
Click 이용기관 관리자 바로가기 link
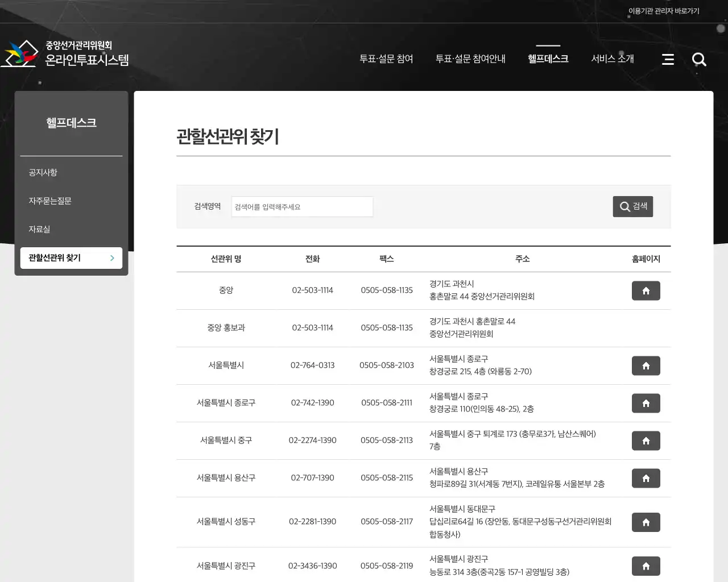tap(663, 10)
